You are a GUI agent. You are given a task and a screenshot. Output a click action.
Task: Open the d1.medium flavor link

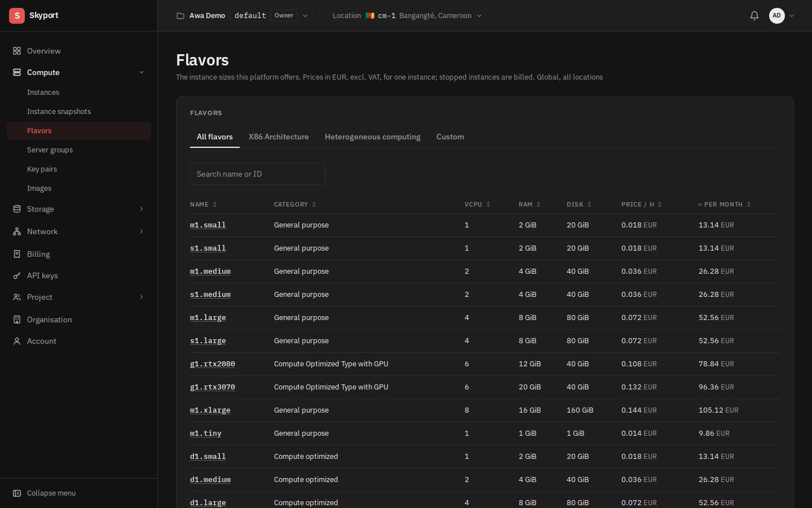210,479
